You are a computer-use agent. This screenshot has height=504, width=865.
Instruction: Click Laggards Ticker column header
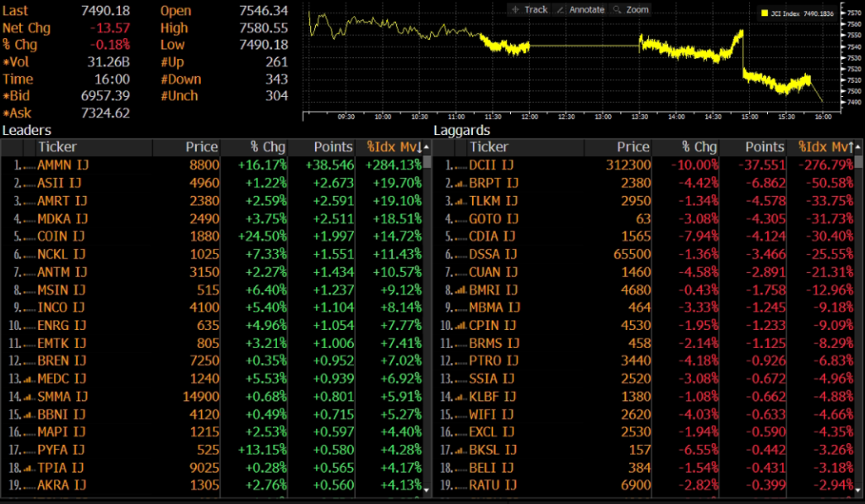click(489, 147)
